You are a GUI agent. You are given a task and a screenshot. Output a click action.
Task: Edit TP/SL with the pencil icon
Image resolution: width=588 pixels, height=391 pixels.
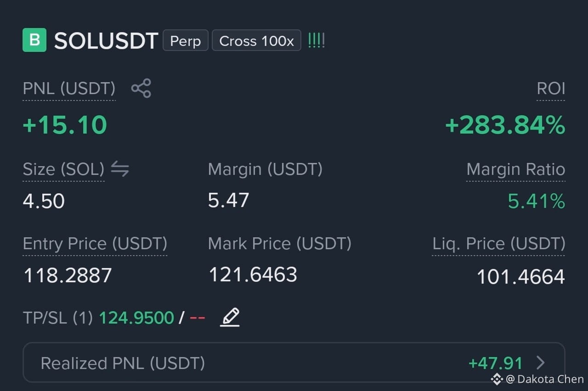click(230, 317)
